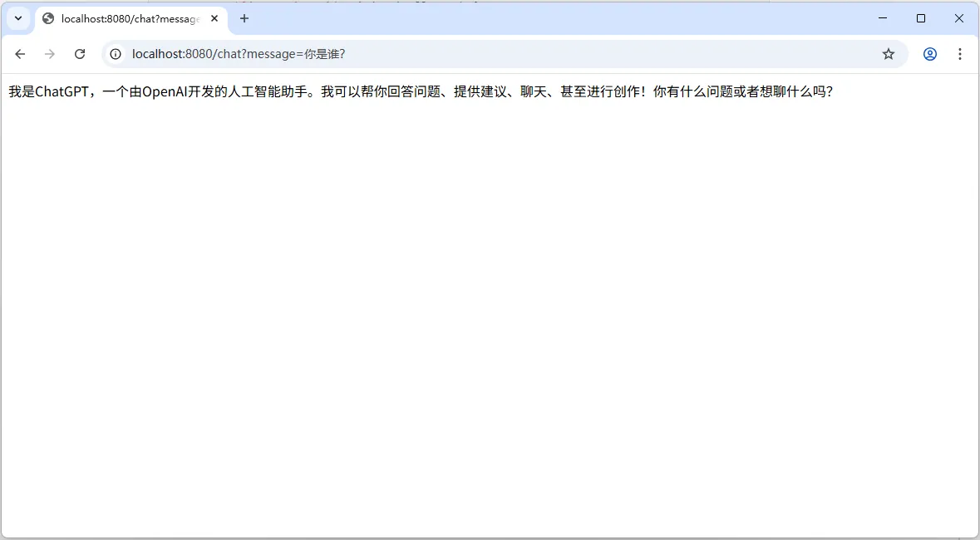Maximize the browser window
The width and height of the screenshot is (980, 540).
921,18
